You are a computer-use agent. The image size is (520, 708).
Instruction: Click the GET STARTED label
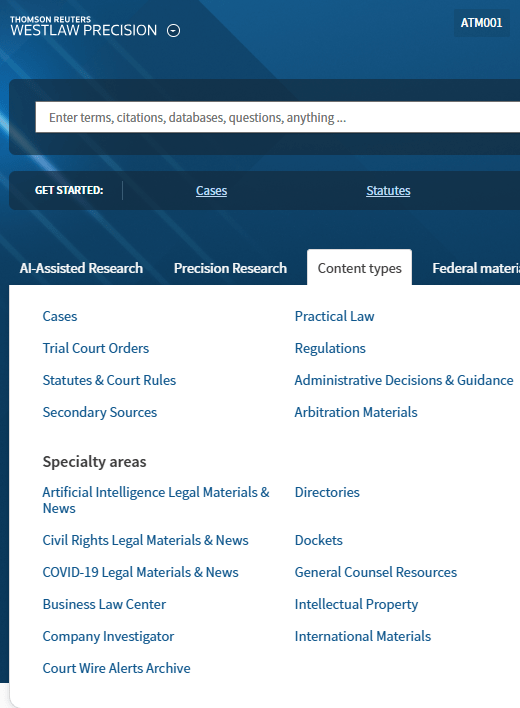(x=69, y=190)
